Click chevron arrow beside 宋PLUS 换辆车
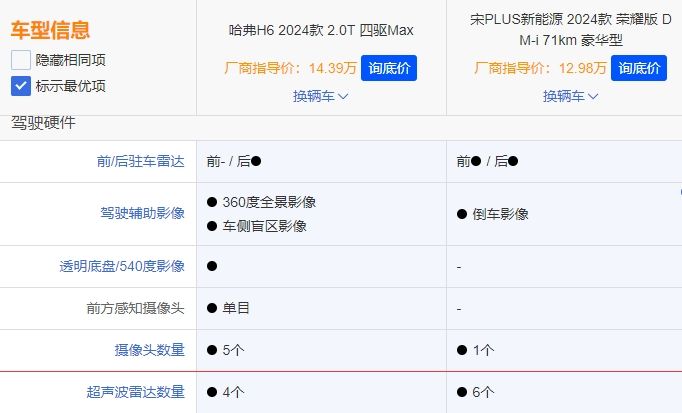This screenshot has height=413, width=682. 593,97
